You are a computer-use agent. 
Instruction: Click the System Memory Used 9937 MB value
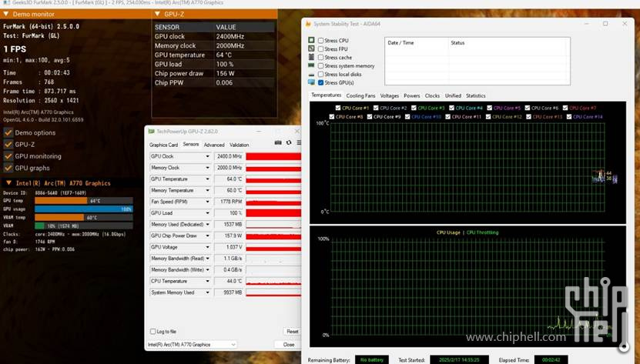click(229, 292)
